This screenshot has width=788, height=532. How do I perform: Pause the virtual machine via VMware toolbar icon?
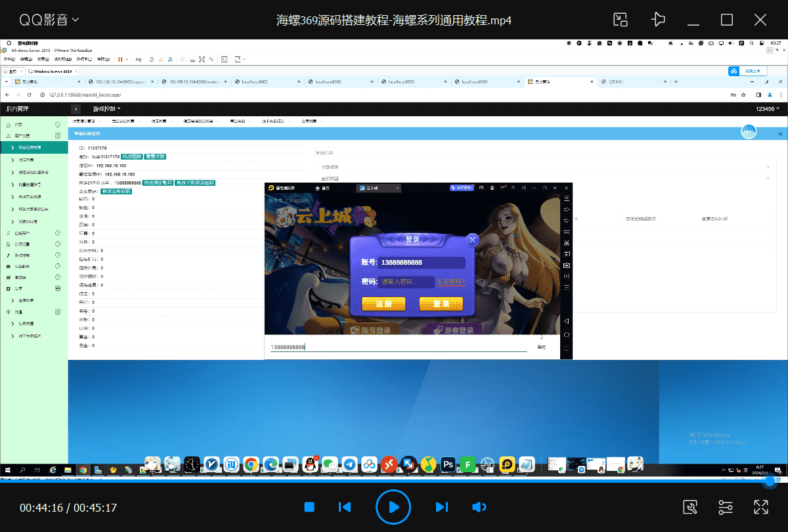[119, 59]
